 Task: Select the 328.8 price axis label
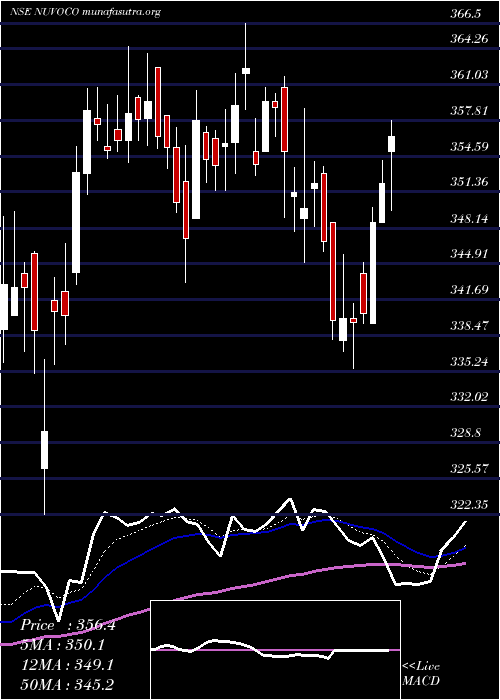pyautogui.click(x=466, y=433)
